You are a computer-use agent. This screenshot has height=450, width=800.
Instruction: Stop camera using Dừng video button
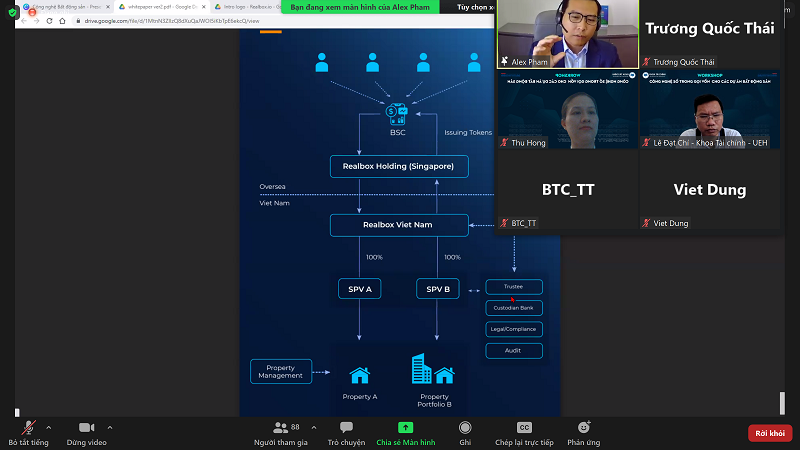point(86,433)
